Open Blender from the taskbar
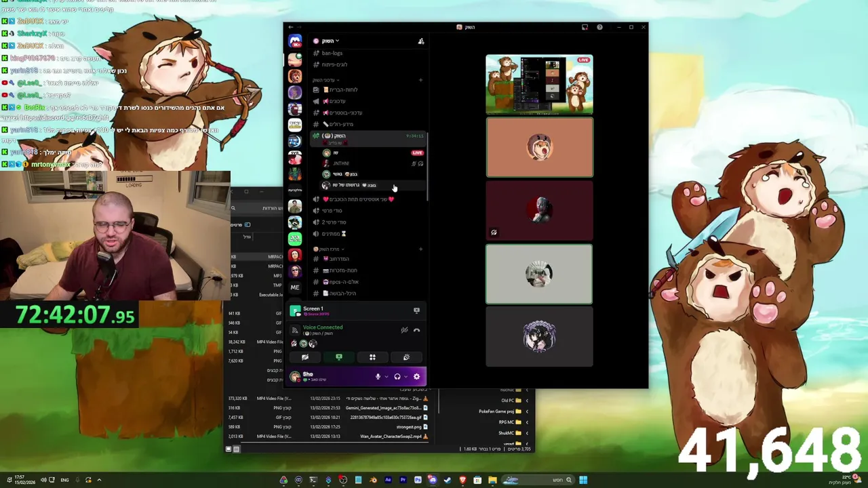868x488 pixels. tap(373, 480)
